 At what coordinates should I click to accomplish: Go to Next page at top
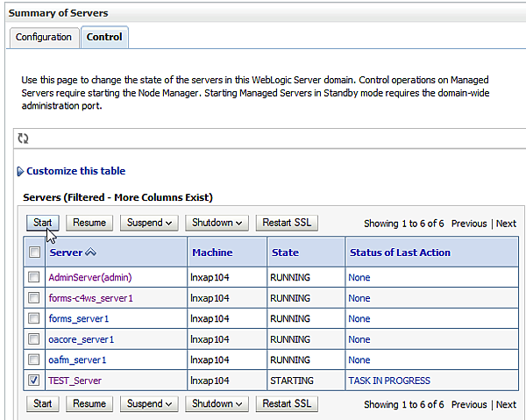click(x=506, y=224)
